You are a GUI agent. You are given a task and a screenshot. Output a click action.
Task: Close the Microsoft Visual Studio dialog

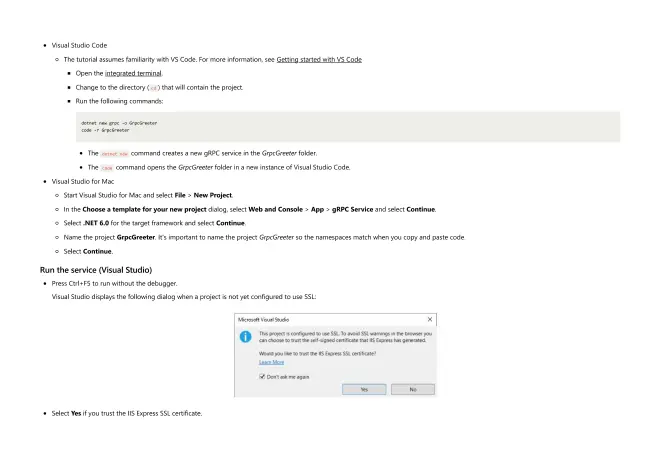click(429, 318)
